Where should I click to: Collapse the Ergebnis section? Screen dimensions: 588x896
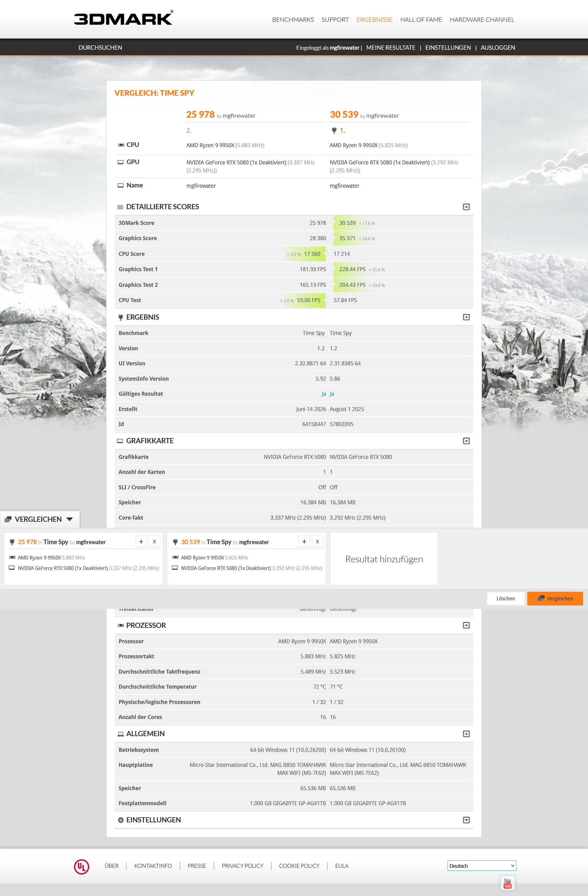coord(466,317)
